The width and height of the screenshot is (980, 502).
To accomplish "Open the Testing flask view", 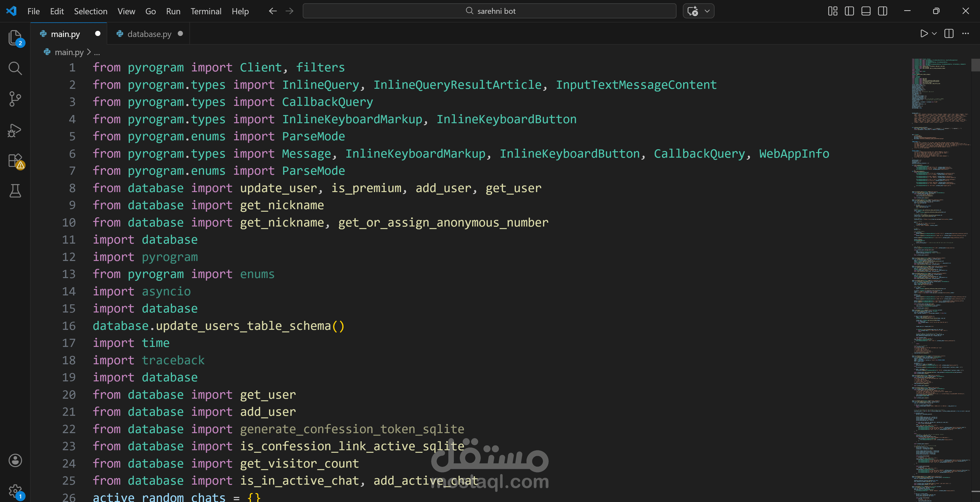I will (15, 191).
